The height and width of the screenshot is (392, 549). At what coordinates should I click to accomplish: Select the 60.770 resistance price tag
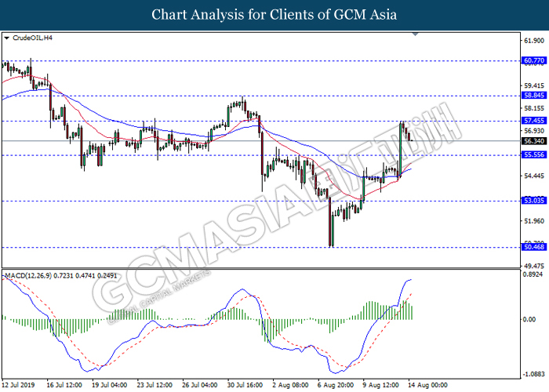532,60
